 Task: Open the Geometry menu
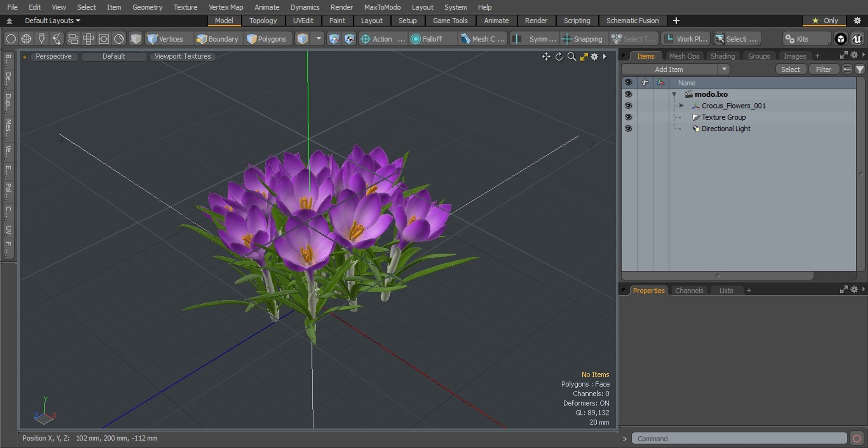147,7
